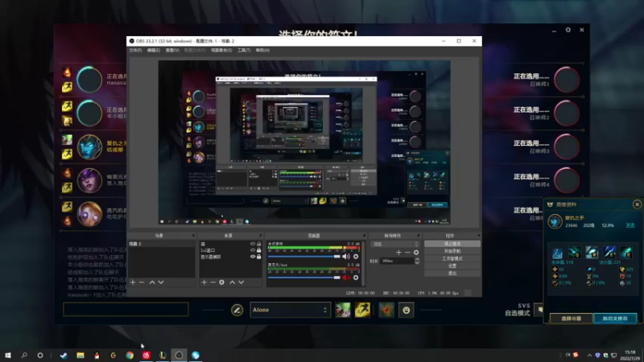
Task: Open Windows Start menu on taskbar
Action: [x=8, y=356]
